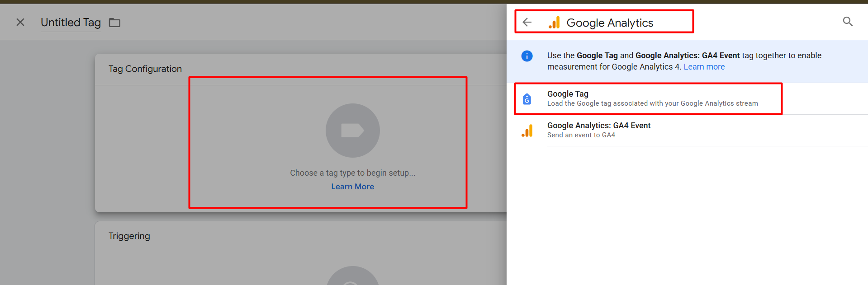Click the gray tag placeholder icon
The height and width of the screenshot is (285, 868).
(352, 131)
